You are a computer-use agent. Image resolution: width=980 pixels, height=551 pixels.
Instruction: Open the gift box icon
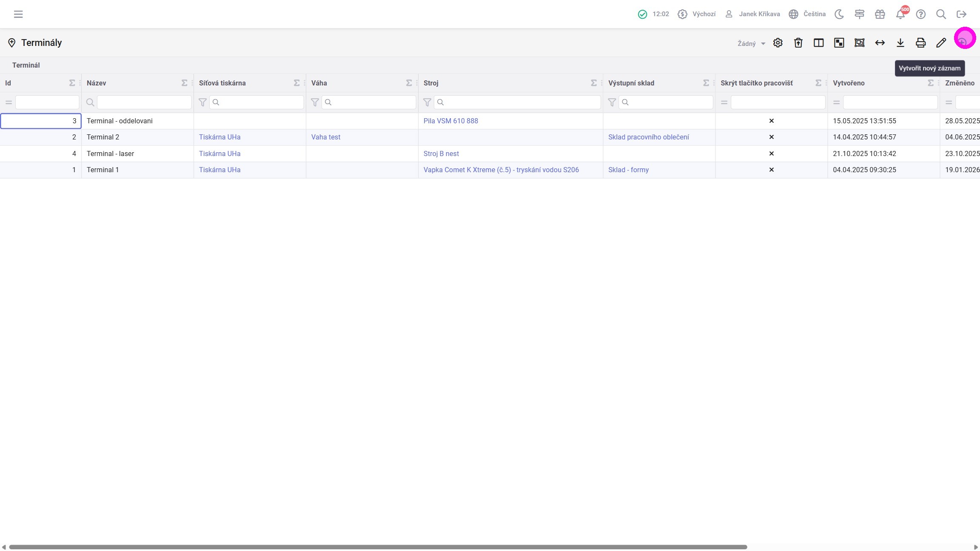pyautogui.click(x=880, y=14)
